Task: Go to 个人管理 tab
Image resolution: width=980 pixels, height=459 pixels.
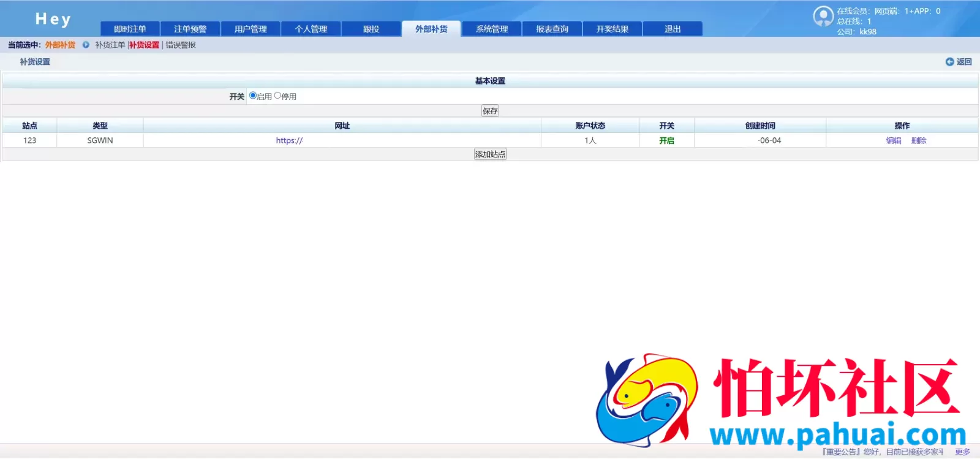Action: click(311, 29)
